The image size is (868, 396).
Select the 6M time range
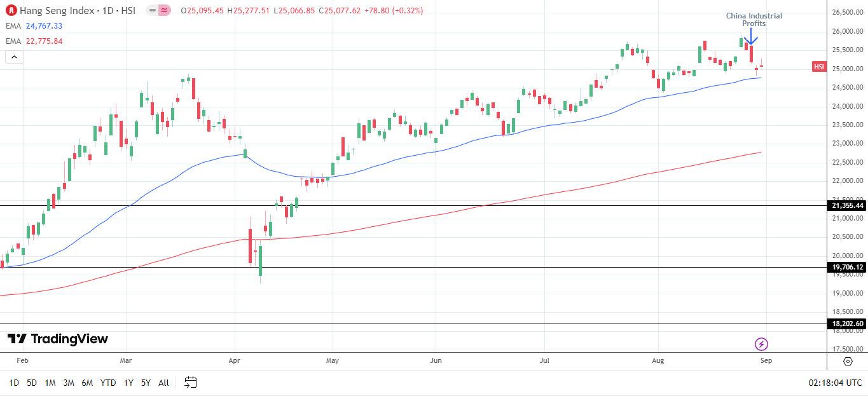pos(88,383)
